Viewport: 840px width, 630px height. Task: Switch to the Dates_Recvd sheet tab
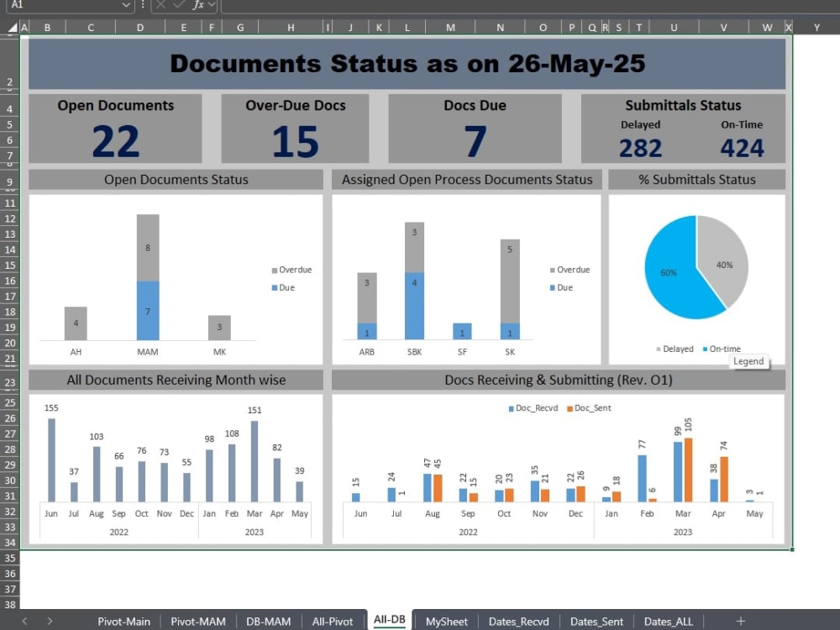(x=519, y=621)
